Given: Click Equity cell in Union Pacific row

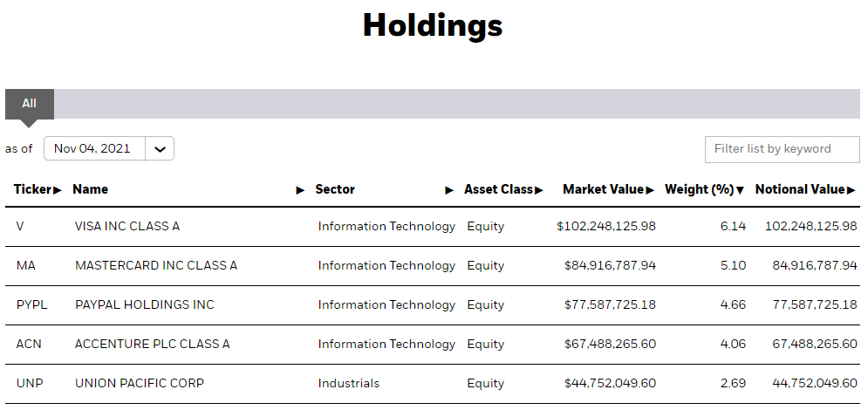Looking at the screenshot, I should [486, 384].
